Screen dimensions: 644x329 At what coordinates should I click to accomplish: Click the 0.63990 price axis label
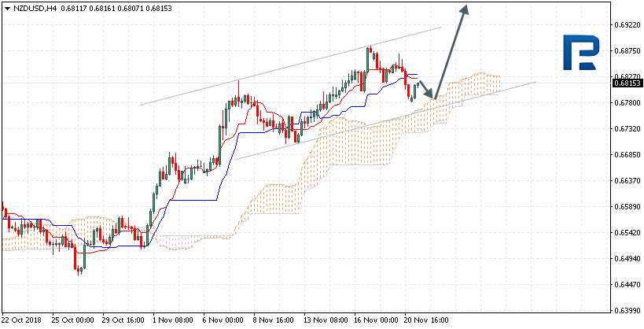[x=625, y=310]
